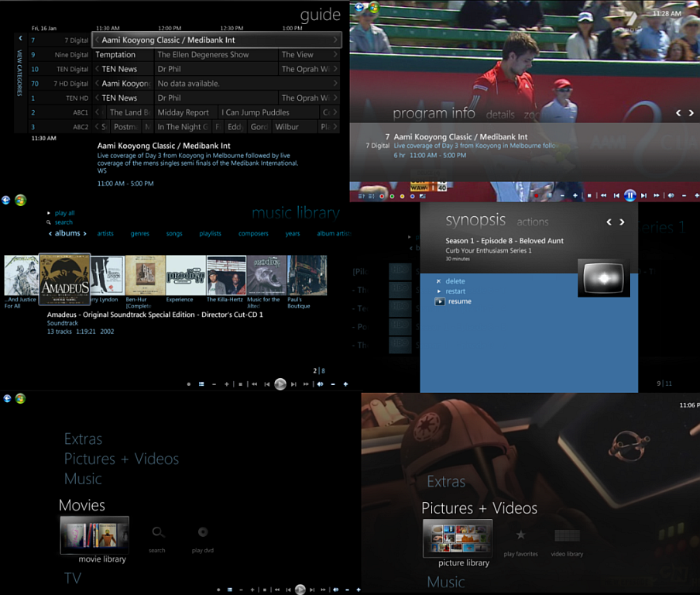Click the pause icon in the program info playback controls
The height and width of the screenshot is (595, 700).
tap(630, 195)
